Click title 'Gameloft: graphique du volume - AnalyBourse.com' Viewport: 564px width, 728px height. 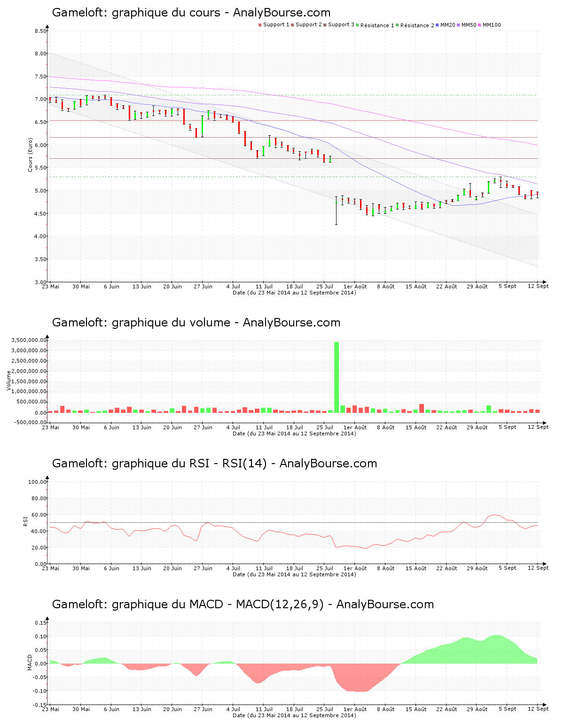(196, 323)
